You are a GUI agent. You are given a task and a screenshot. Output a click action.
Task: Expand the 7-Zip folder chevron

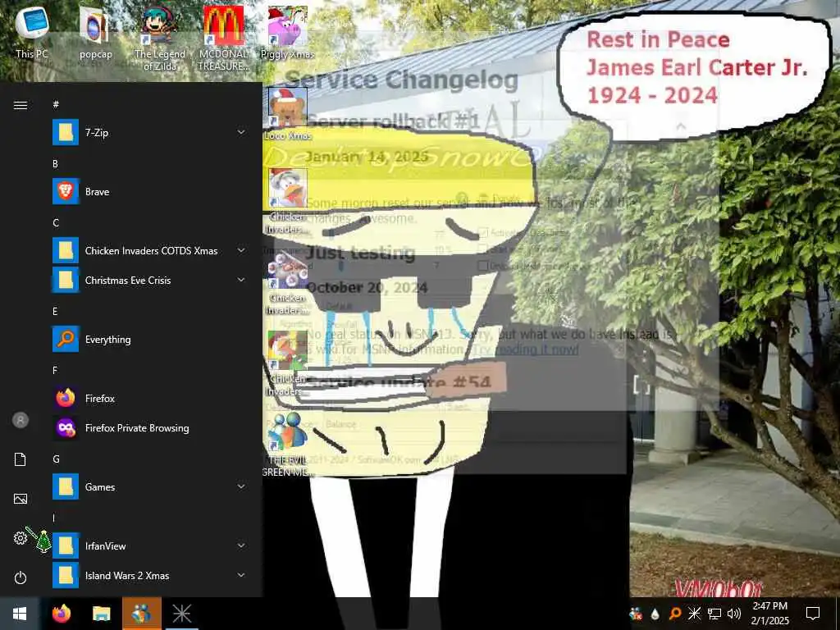241,132
